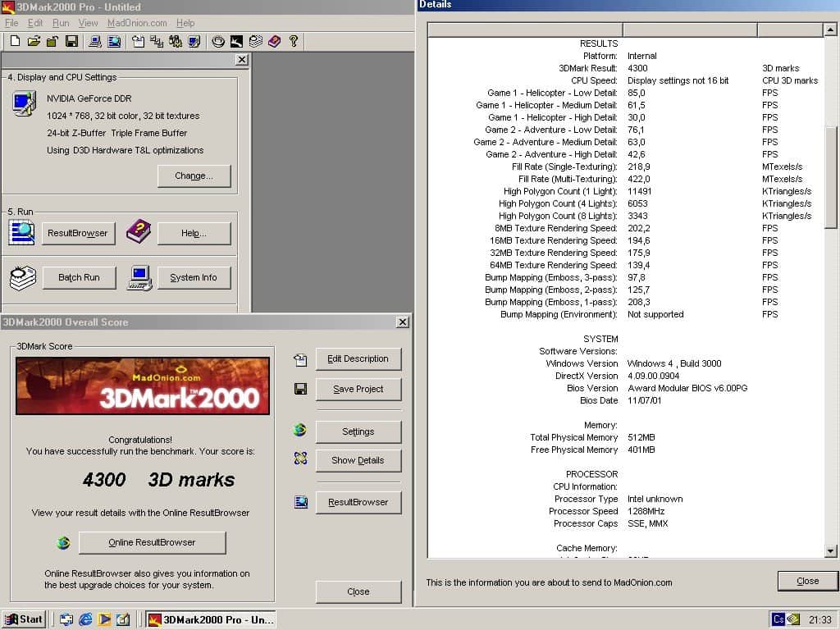Click the Details list scroll-down arrow
840x630 pixels.
coord(830,550)
